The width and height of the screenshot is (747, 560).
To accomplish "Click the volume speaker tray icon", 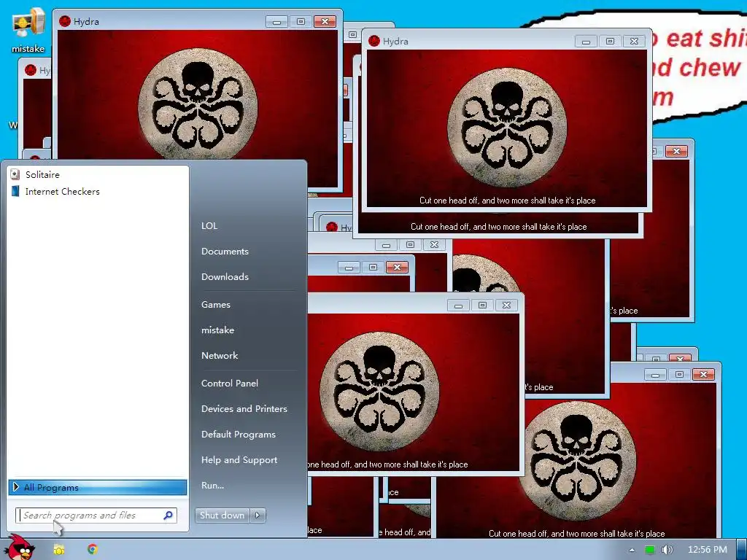I will click(x=667, y=550).
